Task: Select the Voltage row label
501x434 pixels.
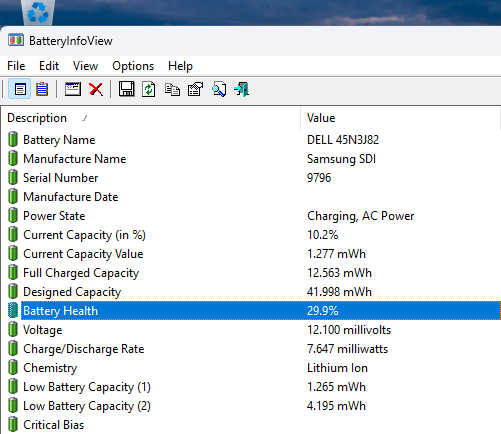Action: pos(43,330)
